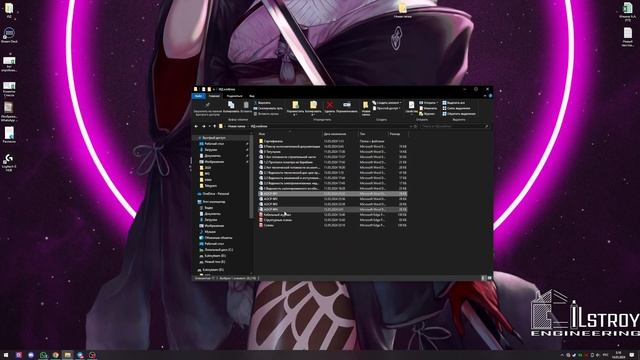Go forward with the Forward arrow
This screenshot has height=360, width=640.
(203, 127)
